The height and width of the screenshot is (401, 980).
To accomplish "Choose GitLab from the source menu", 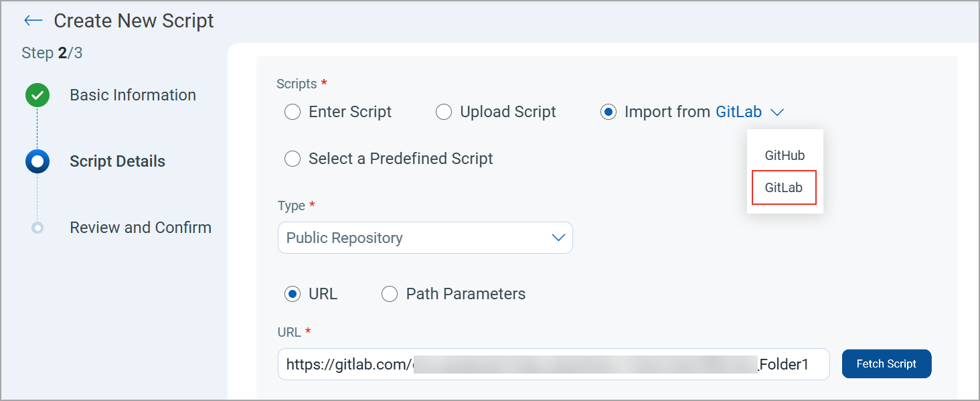I will click(784, 187).
